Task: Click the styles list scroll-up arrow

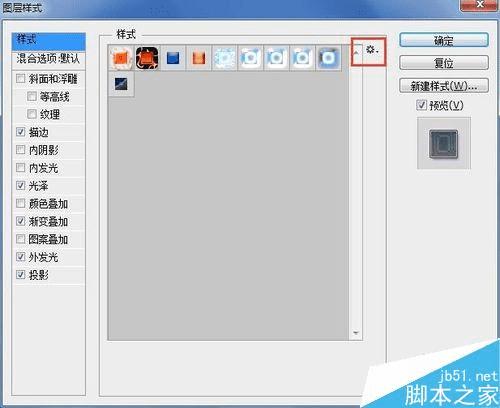Action: 356,53
